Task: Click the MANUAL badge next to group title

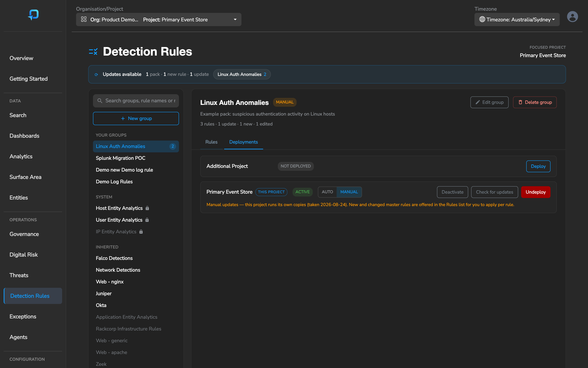Action: (284, 102)
